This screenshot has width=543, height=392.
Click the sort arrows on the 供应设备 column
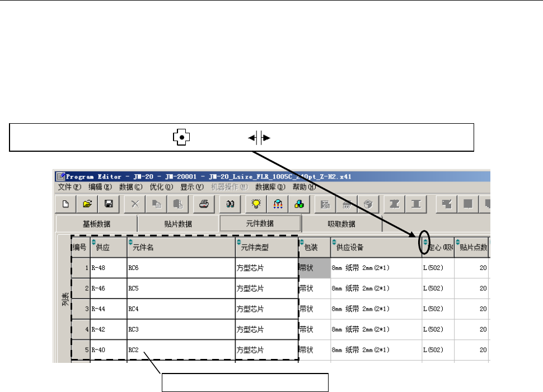tap(334, 242)
